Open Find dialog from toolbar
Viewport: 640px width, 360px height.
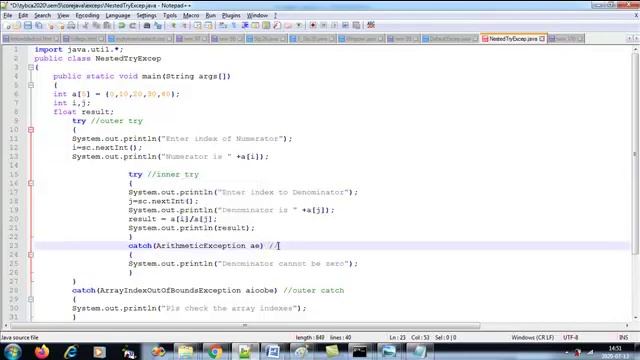coord(147,25)
